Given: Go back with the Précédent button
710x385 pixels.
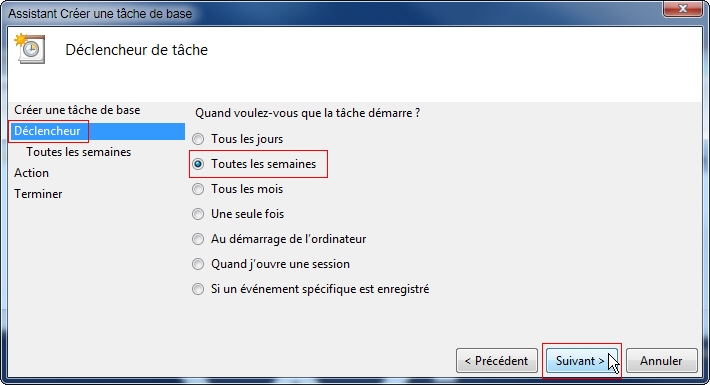Looking at the screenshot, I should tap(497, 361).
